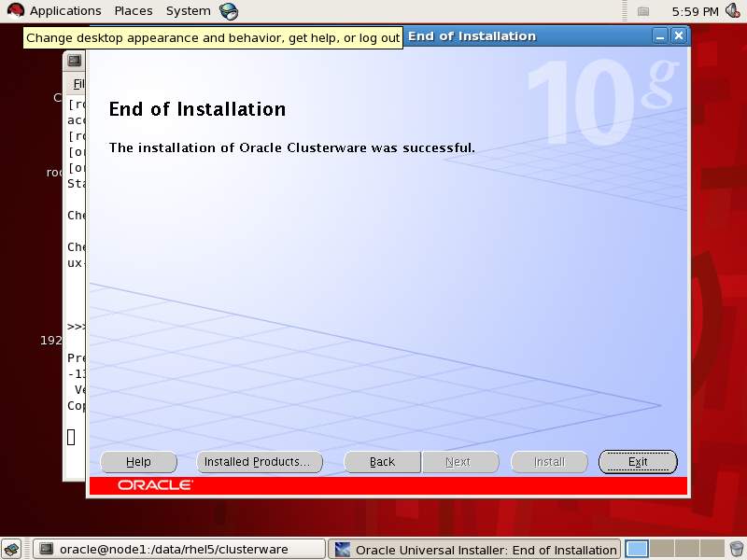747x560 pixels.
Task: Switch to the third workspace in the pager
Action: [687, 549]
